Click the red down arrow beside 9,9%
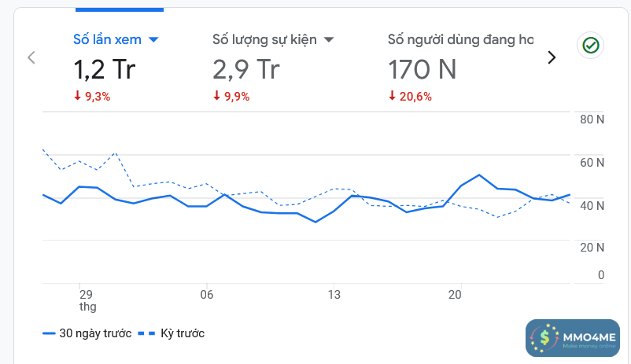The width and height of the screenshot is (631, 364). click(x=216, y=97)
